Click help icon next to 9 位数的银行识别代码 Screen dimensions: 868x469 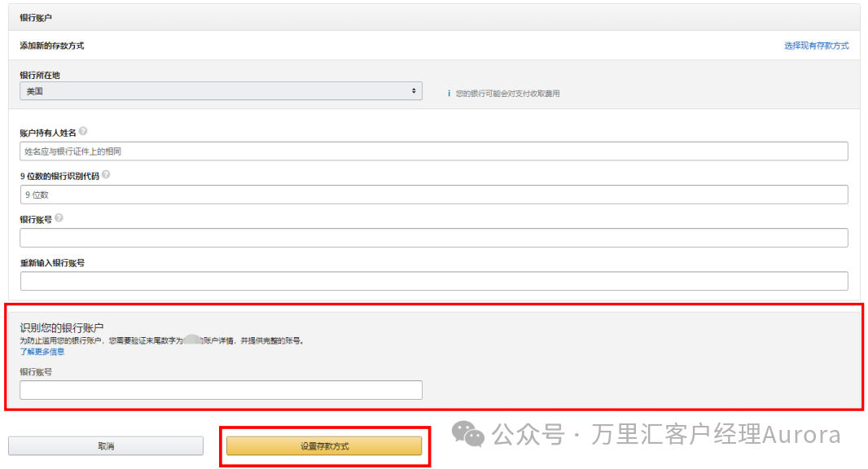click(x=106, y=175)
